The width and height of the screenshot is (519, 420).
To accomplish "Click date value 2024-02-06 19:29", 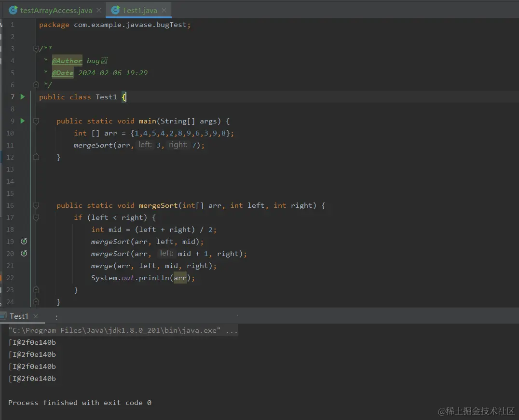I will click(x=113, y=73).
